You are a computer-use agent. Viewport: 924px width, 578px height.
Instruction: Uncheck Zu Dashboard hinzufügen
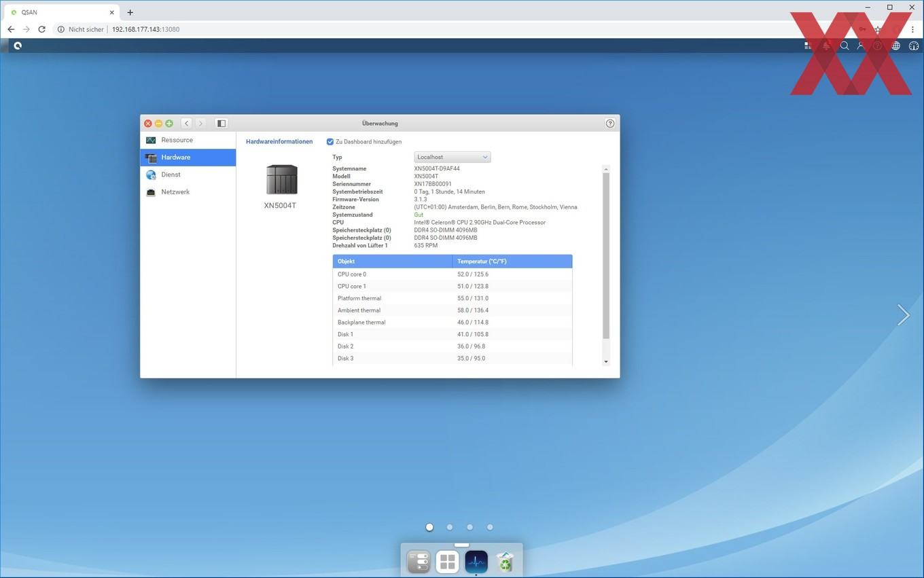pos(330,142)
